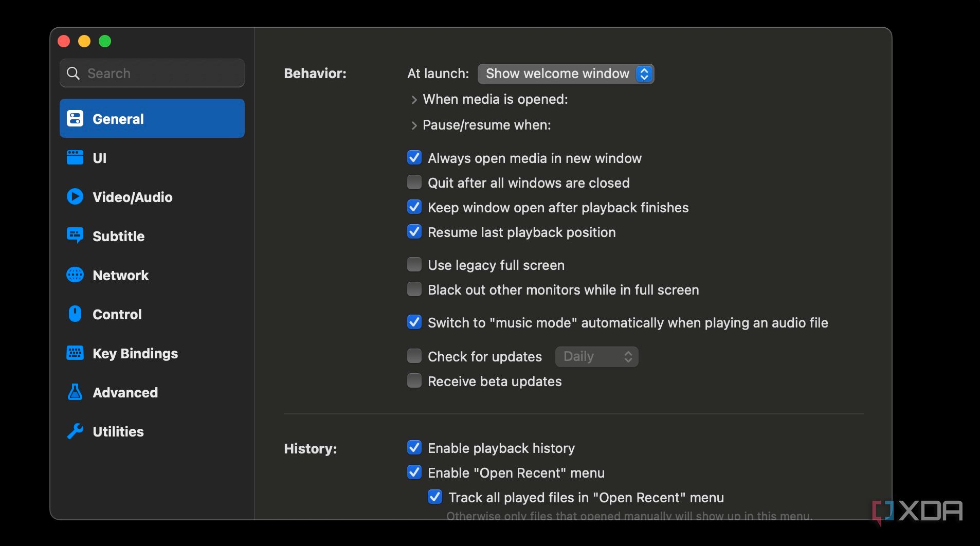Viewport: 980px width, 546px height.
Task: Expand the 'Pause/resume when' section
Action: (x=414, y=125)
